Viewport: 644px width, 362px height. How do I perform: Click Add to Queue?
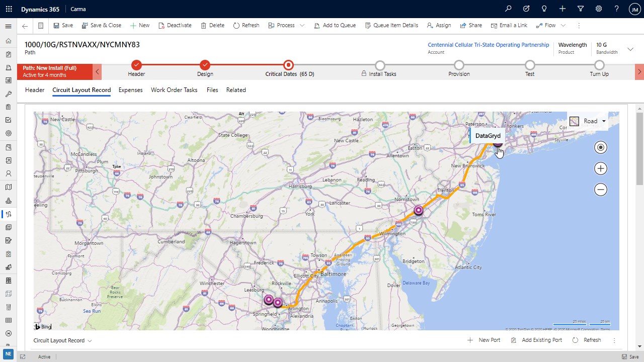335,26
